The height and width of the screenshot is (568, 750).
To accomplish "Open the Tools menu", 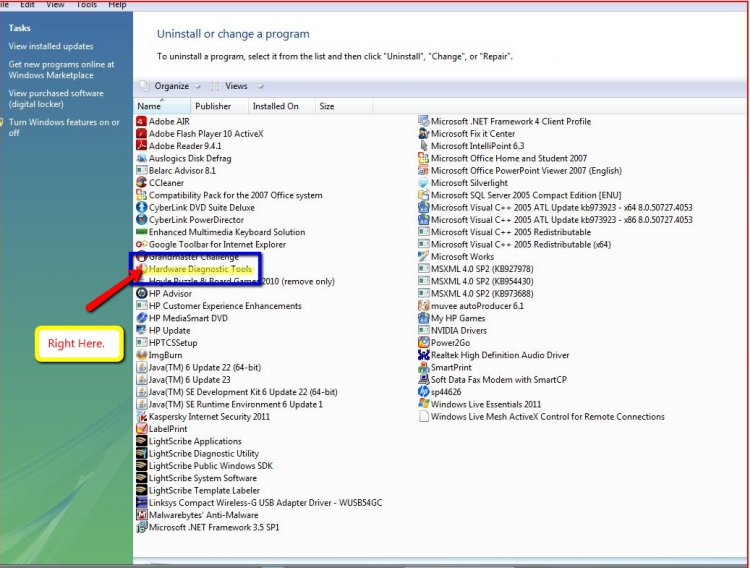I will coord(87,4).
